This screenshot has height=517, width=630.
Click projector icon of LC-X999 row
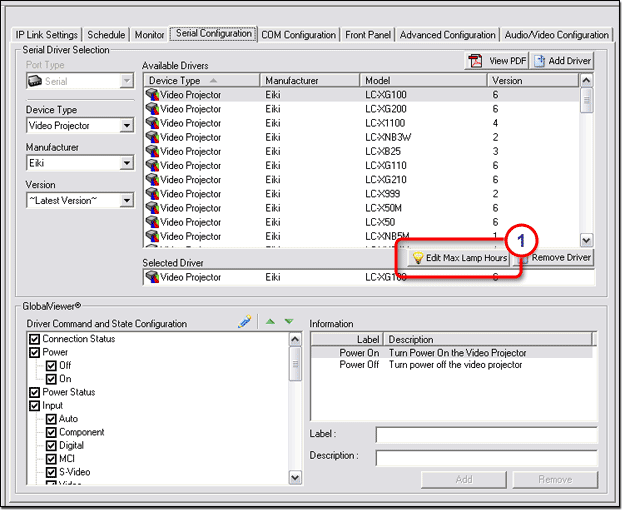click(x=152, y=194)
